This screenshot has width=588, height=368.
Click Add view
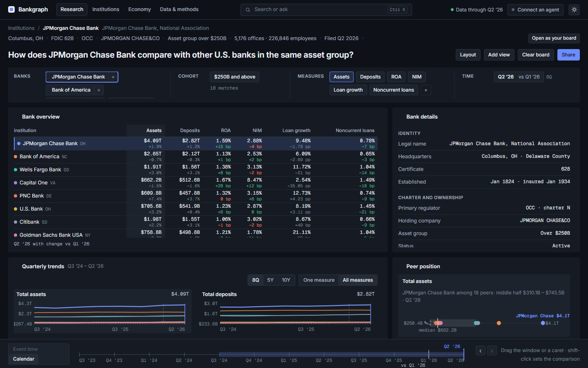point(499,55)
